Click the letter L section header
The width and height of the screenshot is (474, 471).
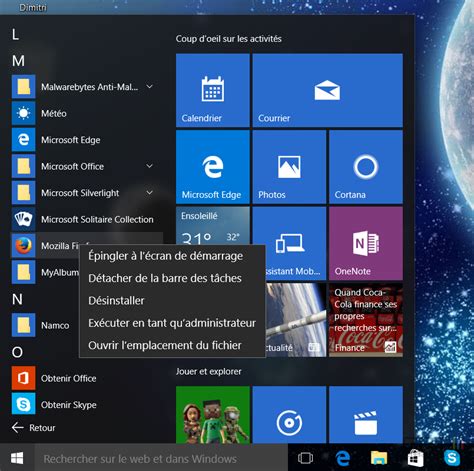click(x=15, y=35)
